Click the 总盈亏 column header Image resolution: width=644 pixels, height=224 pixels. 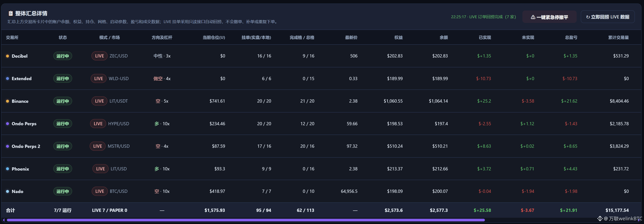tap(571, 37)
